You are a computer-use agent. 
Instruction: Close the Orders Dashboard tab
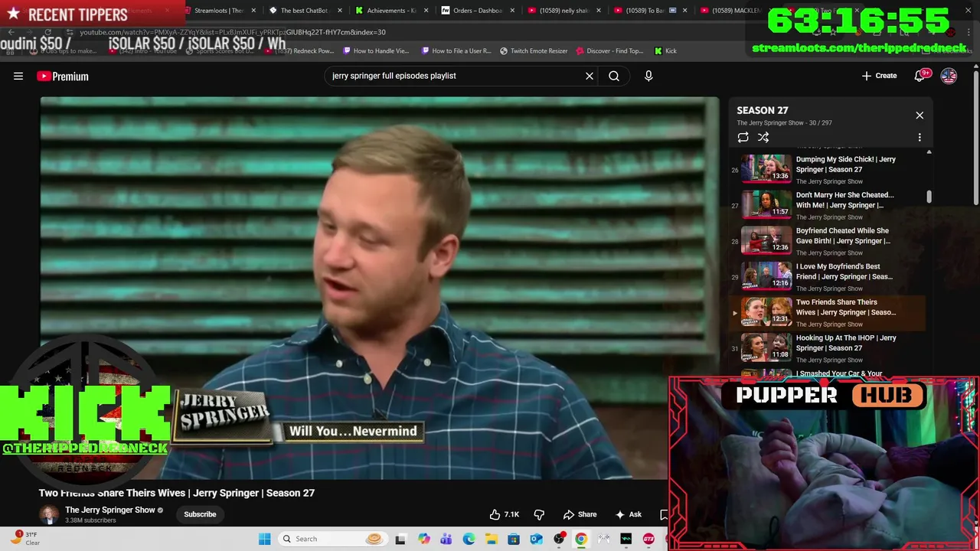pyautogui.click(x=512, y=11)
